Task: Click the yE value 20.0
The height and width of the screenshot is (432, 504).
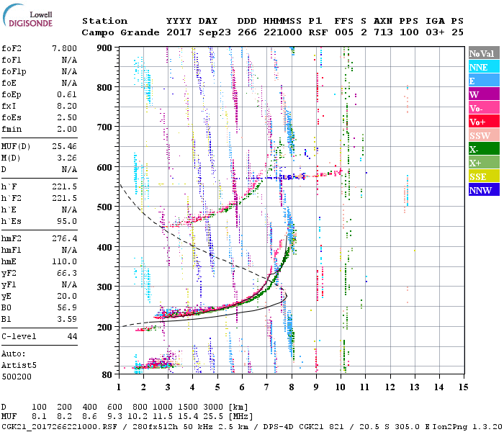Action: (67, 297)
